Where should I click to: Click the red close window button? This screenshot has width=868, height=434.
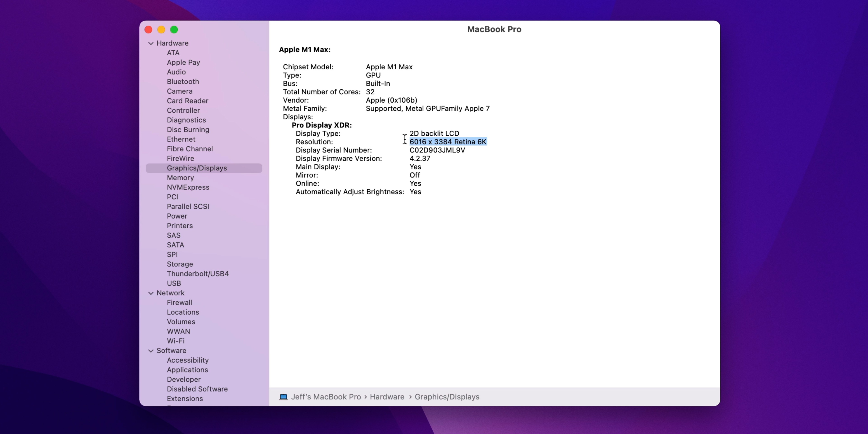(x=148, y=30)
